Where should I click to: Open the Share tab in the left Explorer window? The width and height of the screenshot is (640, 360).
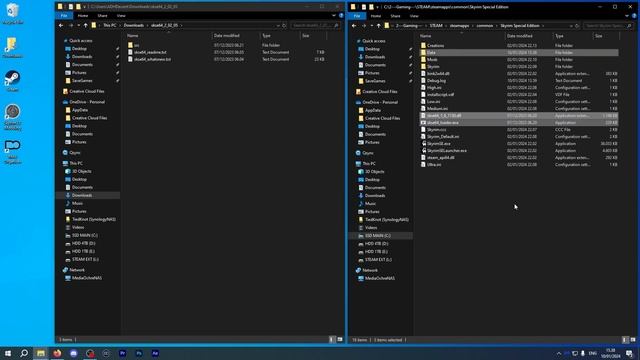coord(102,16)
